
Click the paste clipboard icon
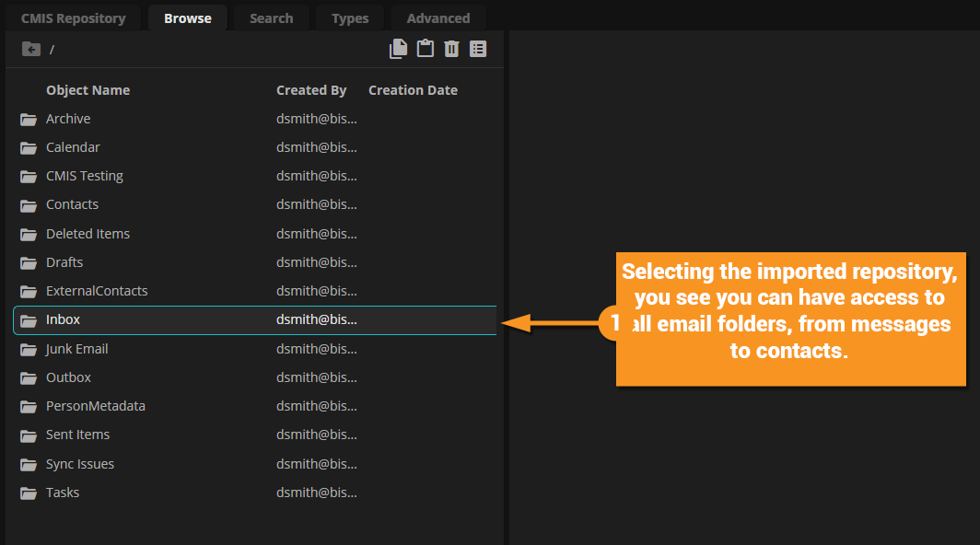point(425,49)
